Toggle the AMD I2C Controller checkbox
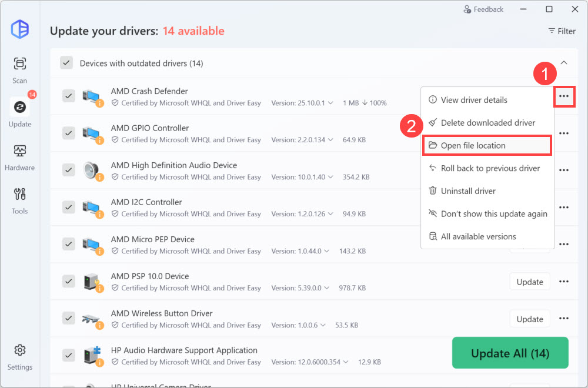The width and height of the screenshot is (588, 388). tap(69, 207)
